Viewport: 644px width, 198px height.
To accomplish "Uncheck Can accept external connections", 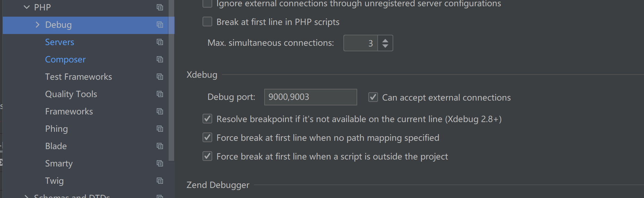I will (x=373, y=97).
